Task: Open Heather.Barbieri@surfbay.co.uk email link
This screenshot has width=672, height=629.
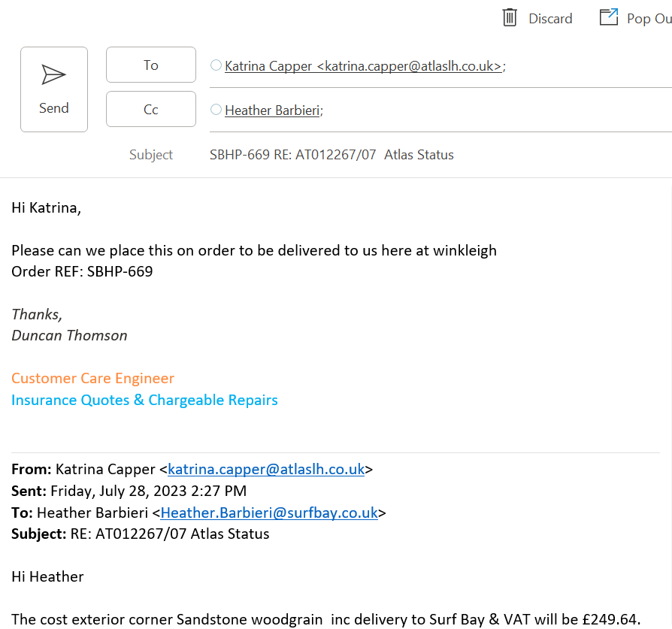Action: tap(269, 513)
